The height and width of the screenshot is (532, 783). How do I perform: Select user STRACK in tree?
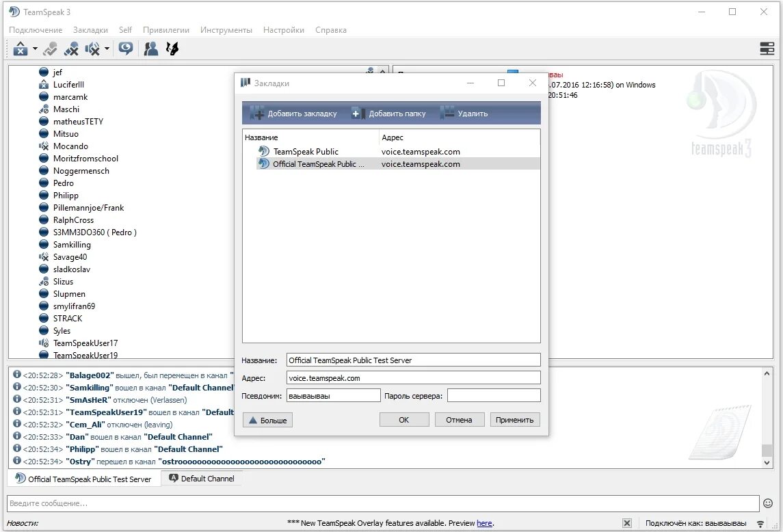tap(68, 318)
